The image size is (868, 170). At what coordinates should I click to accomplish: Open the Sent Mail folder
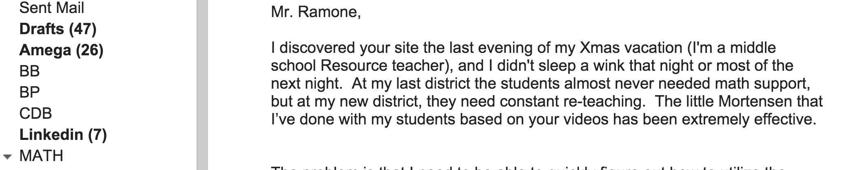tap(51, 8)
